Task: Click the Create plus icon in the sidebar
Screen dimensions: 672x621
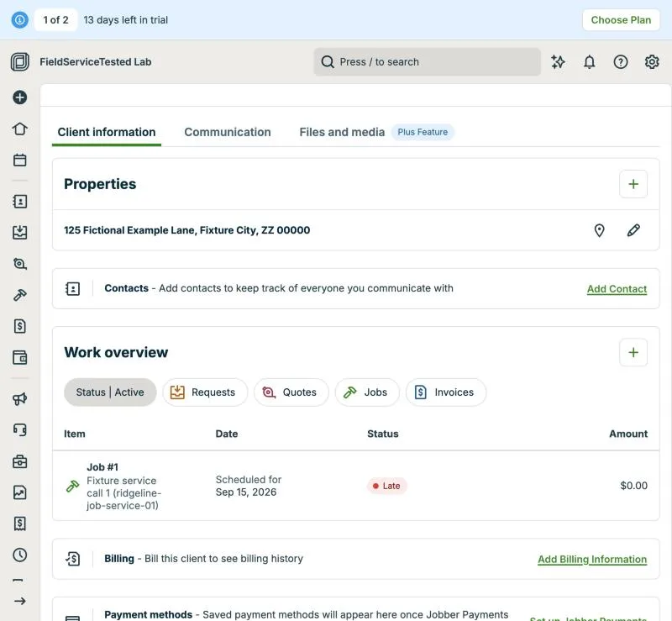Action: click(x=19, y=97)
